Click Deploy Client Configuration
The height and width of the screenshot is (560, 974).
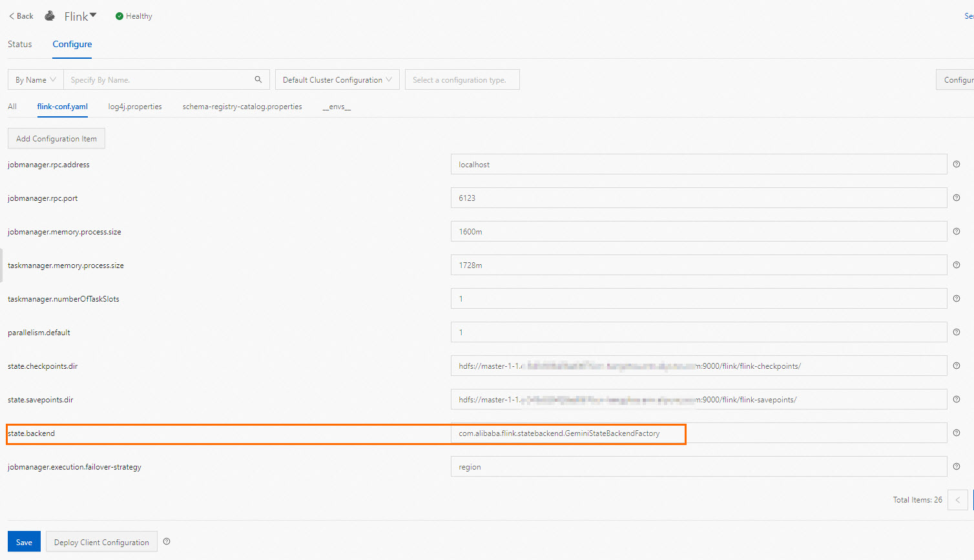pos(101,541)
